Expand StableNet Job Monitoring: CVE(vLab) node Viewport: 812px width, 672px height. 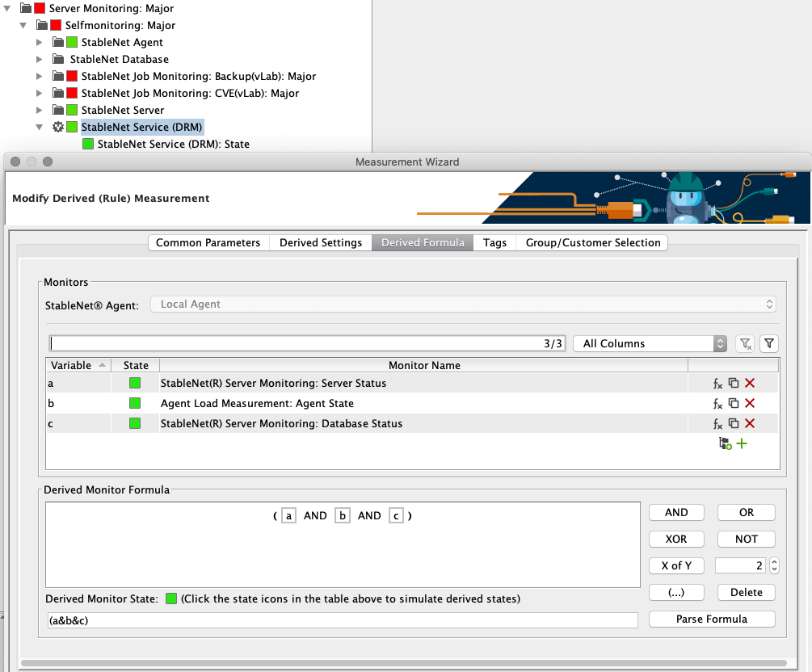click(x=40, y=93)
